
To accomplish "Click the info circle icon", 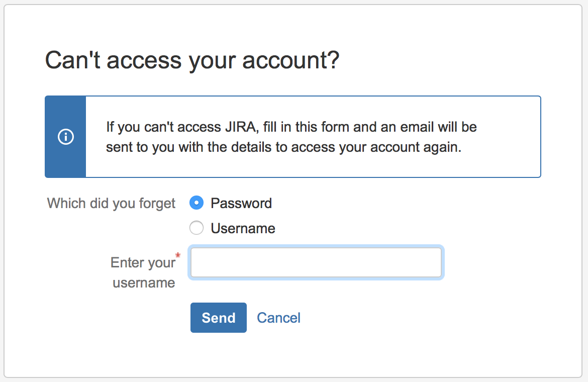I will (66, 136).
